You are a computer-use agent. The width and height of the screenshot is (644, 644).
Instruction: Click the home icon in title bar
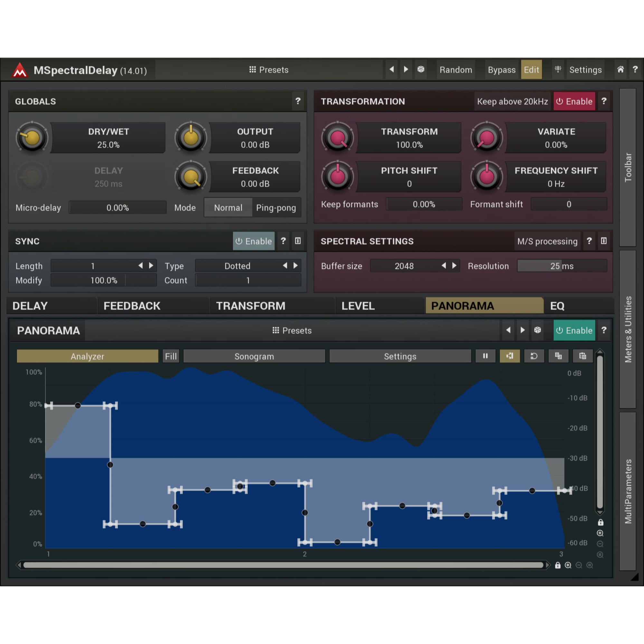[x=620, y=69]
